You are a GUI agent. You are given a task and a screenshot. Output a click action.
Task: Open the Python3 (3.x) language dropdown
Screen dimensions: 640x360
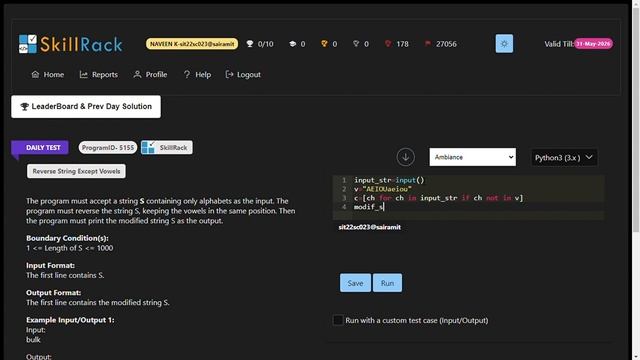pos(564,158)
